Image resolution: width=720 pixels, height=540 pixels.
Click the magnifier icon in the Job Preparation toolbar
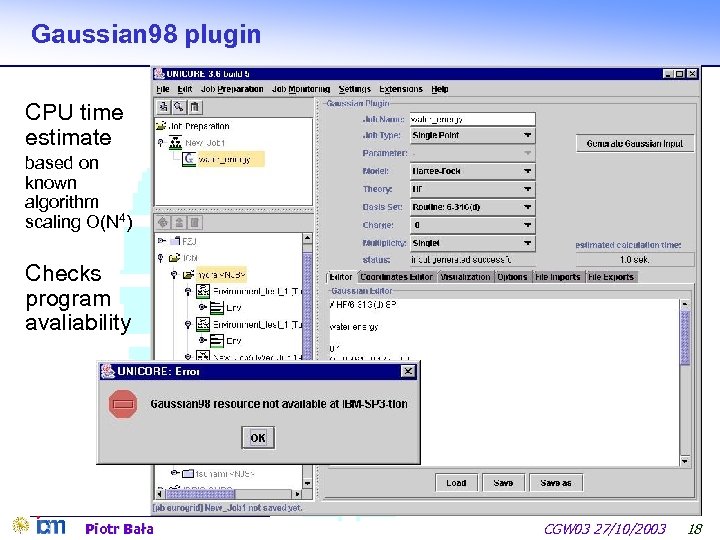tap(179, 107)
